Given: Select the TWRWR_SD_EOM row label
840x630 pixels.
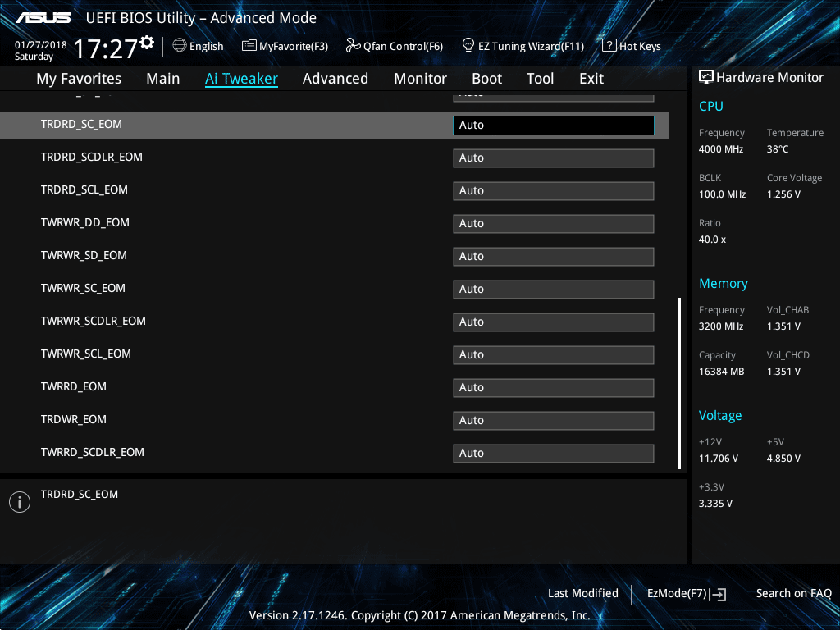Looking at the screenshot, I should (x=84, y=256).
